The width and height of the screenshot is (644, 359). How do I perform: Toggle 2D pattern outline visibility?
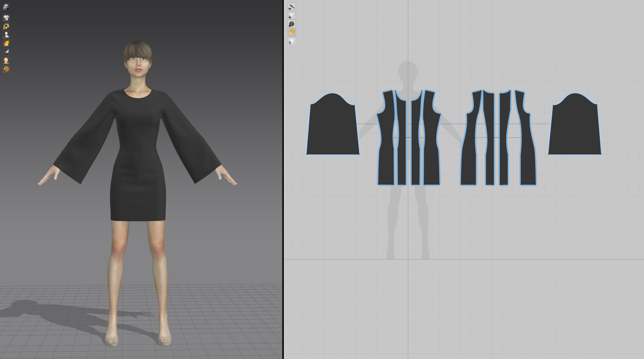(292, 6)
